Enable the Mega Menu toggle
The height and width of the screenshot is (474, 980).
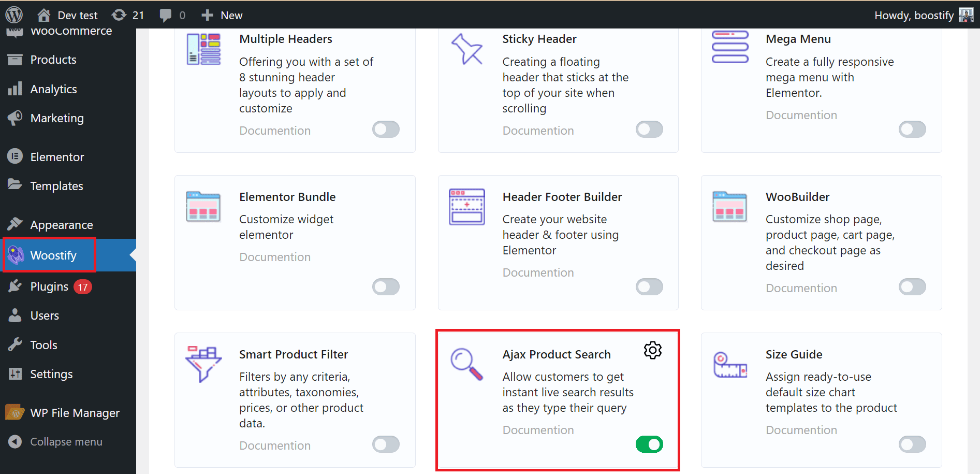[912, 130]
